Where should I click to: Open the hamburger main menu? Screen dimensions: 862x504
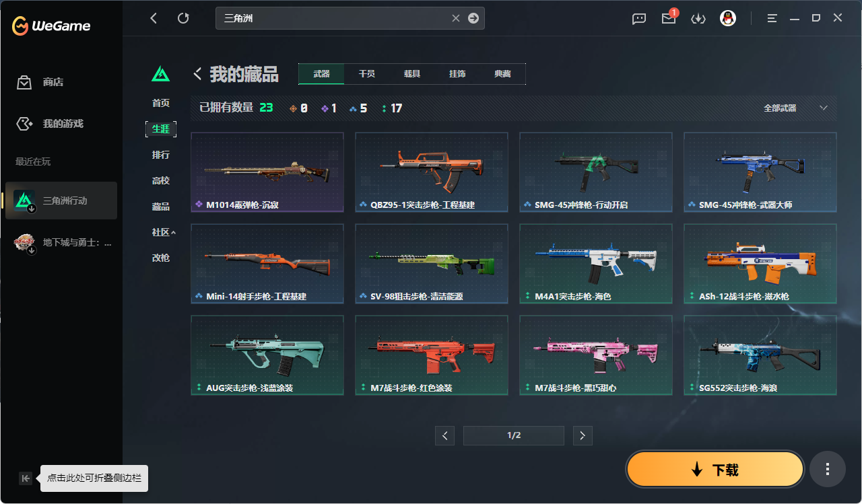pos(772,19)
